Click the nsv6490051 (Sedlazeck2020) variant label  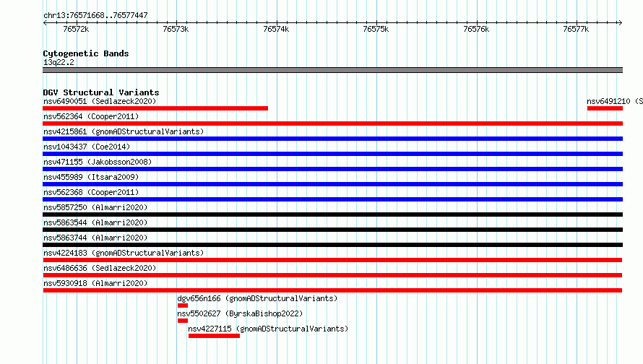click(100, 101)
